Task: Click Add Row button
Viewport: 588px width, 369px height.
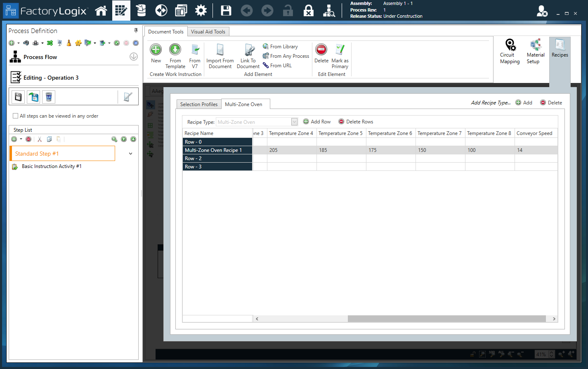Action: click(x=317, y=122)
